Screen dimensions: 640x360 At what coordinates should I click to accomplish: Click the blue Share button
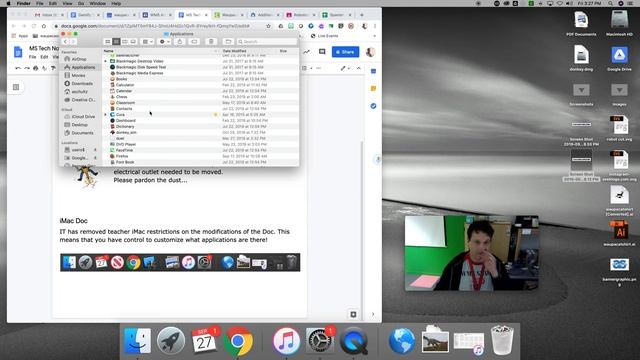(x=345, y=52)
